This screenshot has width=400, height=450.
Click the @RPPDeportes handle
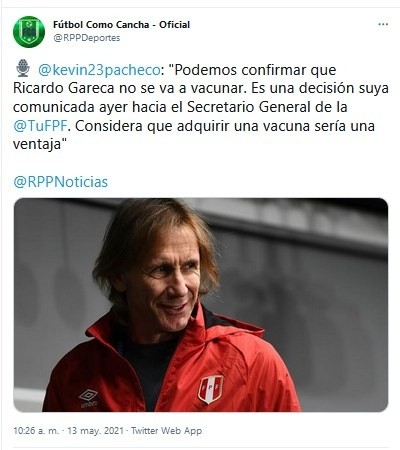pyautogui.click(x=87, y=38)
